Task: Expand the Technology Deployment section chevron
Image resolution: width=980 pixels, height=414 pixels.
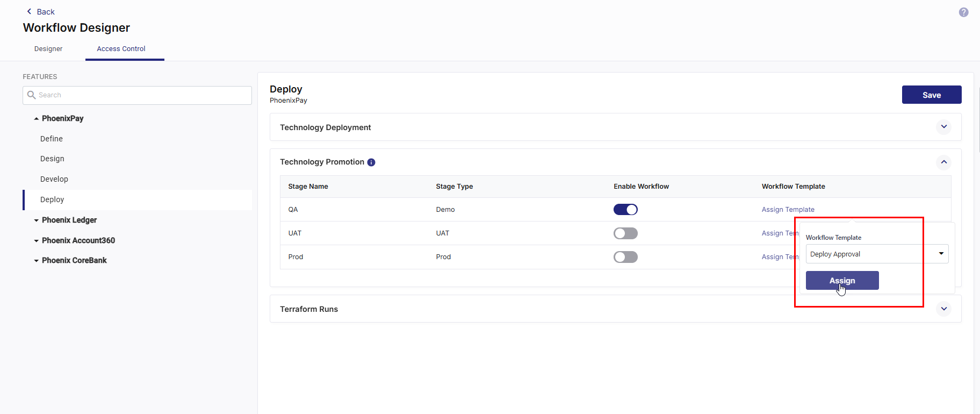Action: point(944,127)
